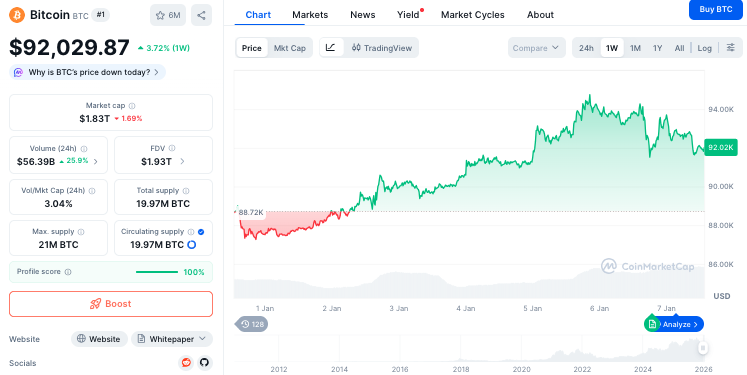
Task: Click circulating supply progress ring icon
Action: [x=192, y=245]
